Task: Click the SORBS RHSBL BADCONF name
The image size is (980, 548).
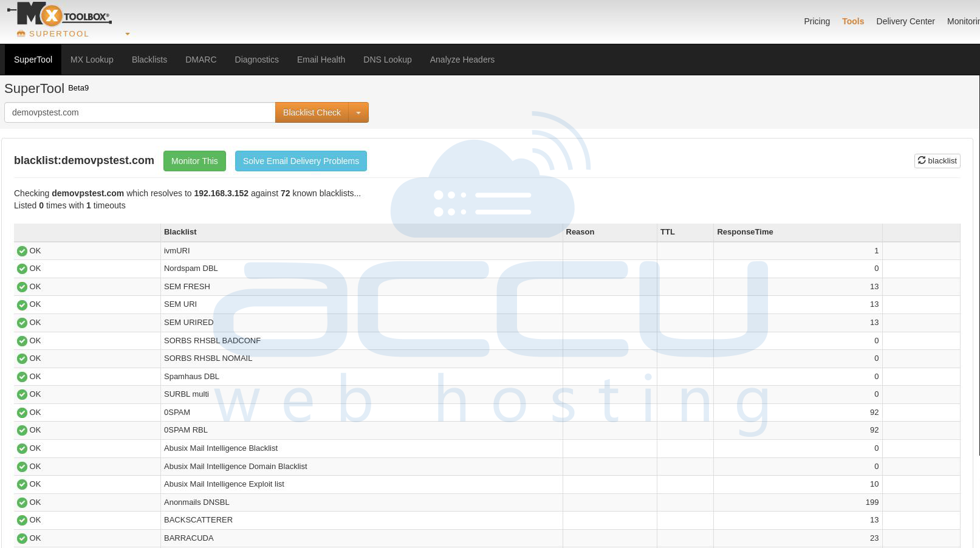Action: [212, 340]
